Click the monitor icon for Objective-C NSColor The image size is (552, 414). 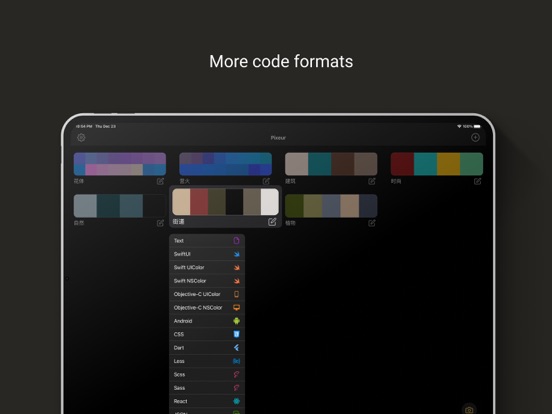pyautogui.click(x=236, y=307)
